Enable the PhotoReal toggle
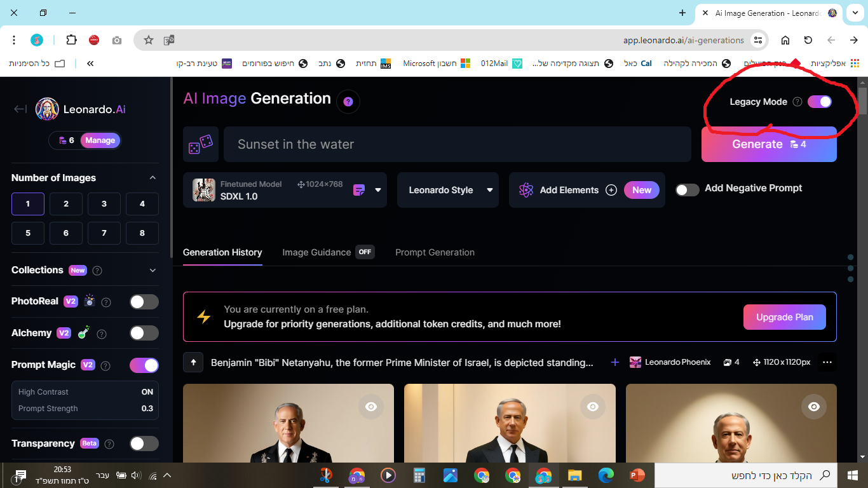The width and height of the screenshot is (868, 488). pos(144,302)
